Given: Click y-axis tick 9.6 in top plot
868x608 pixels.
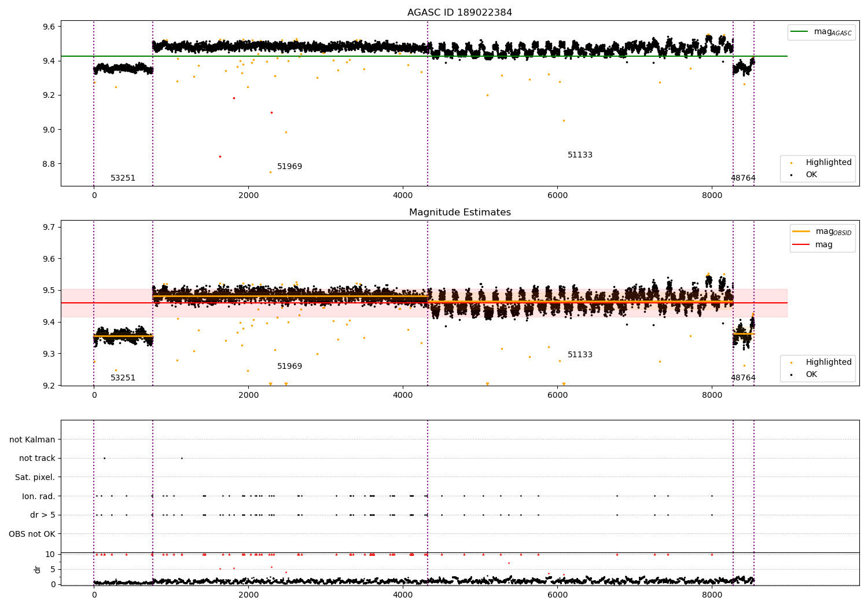Looking at the screenshot, I should [48, 27].
